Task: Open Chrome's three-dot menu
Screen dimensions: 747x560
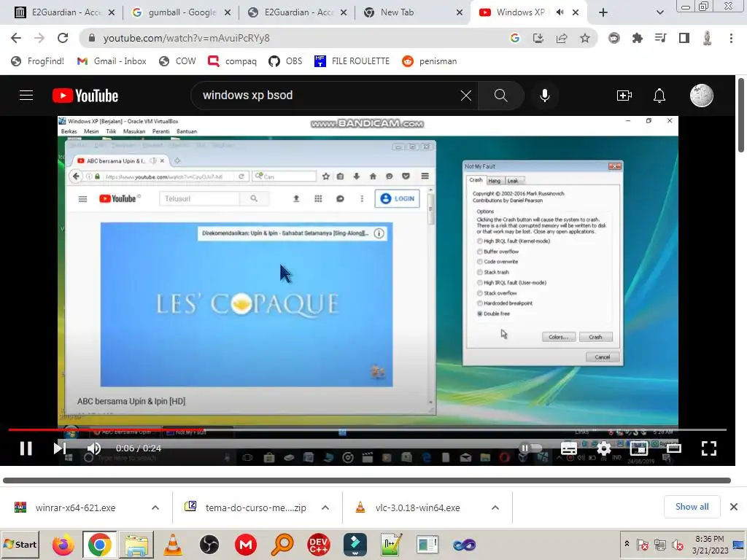Action: pos(731,38)
